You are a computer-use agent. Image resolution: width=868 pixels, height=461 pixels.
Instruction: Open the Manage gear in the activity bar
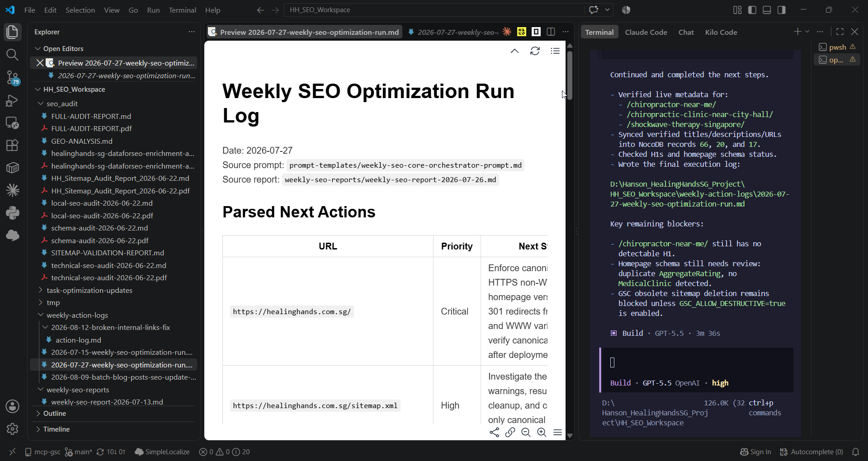click(12, 429)
